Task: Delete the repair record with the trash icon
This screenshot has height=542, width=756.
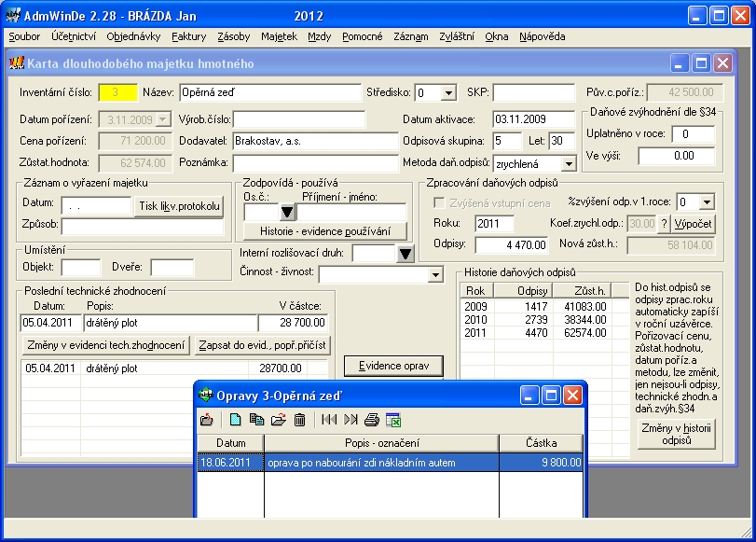Action: pyautogui.click(x=299, y=420)
